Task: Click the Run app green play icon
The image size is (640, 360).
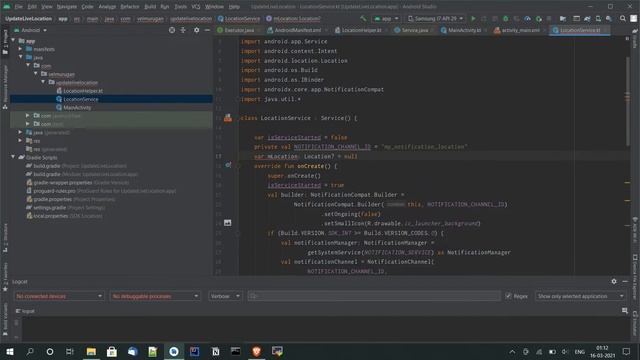Action: point(473,18)
